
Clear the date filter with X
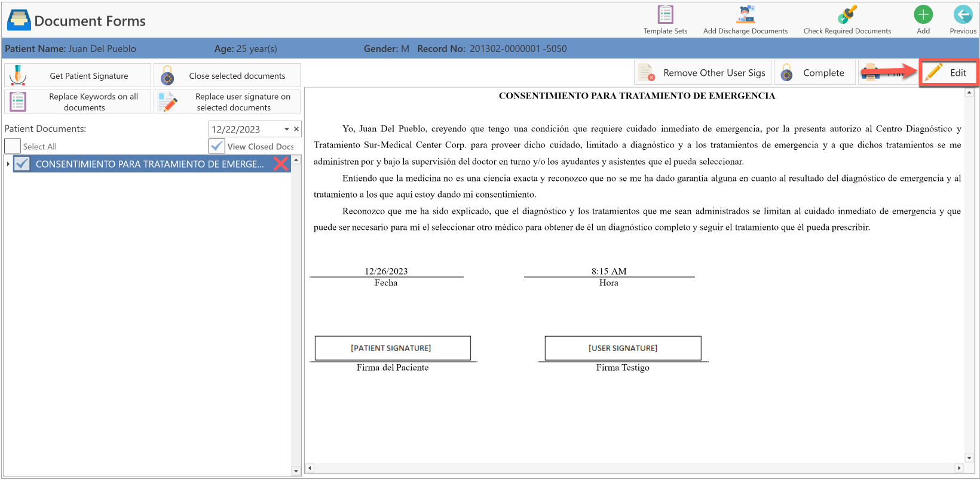pyautogui.click(x=296, y=129)
